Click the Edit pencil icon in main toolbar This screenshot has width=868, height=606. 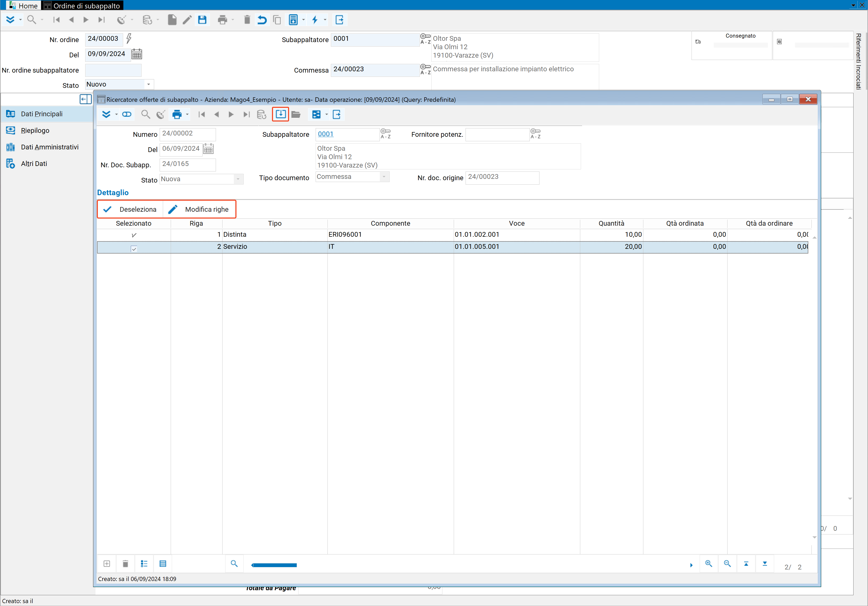[187, 20]
